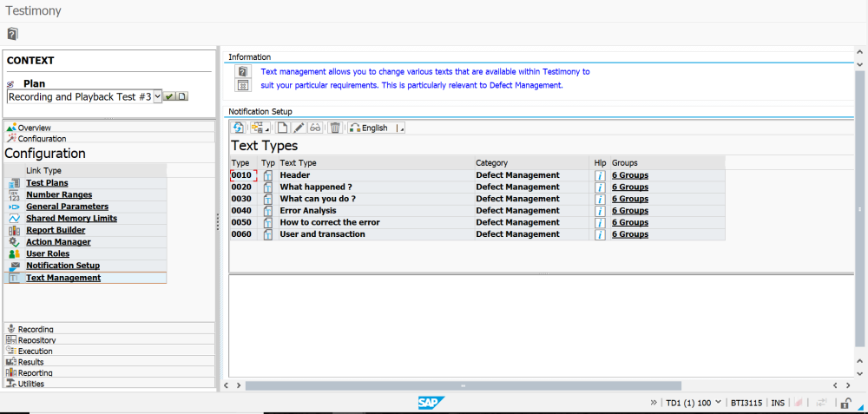Viewport: 868px width, 414px height.
Task: Click the Notification Setup envelope icon
Action: pyautogui.click(x=15, y=266)
